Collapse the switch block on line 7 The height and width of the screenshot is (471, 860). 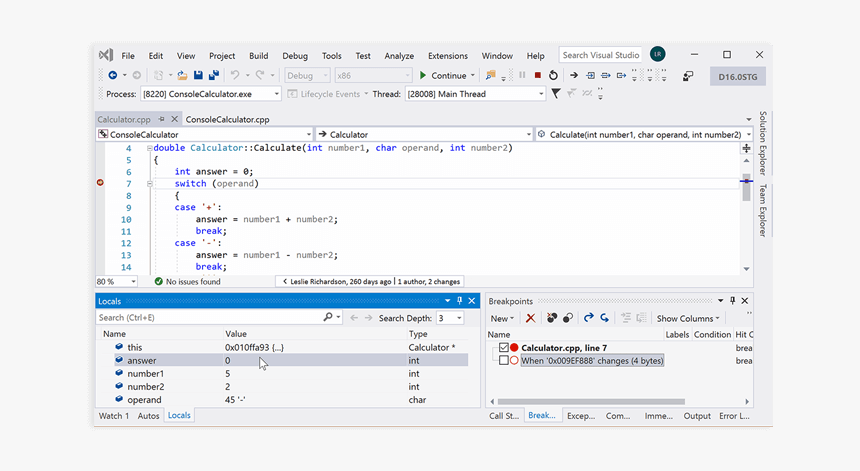[150, 183]
